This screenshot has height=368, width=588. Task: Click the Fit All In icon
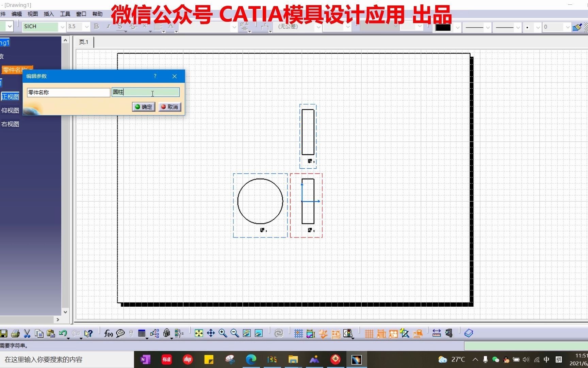pos(199,333)
